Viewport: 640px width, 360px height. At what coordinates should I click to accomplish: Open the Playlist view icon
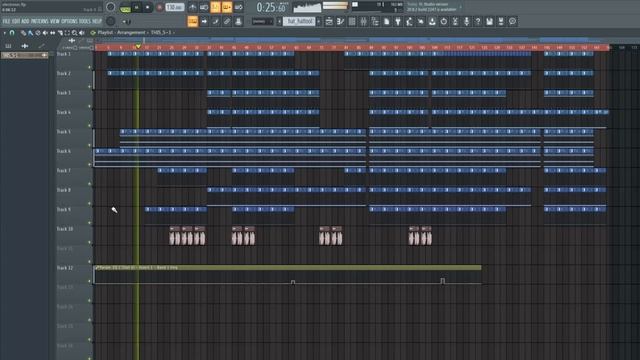(x=329, y=21)
